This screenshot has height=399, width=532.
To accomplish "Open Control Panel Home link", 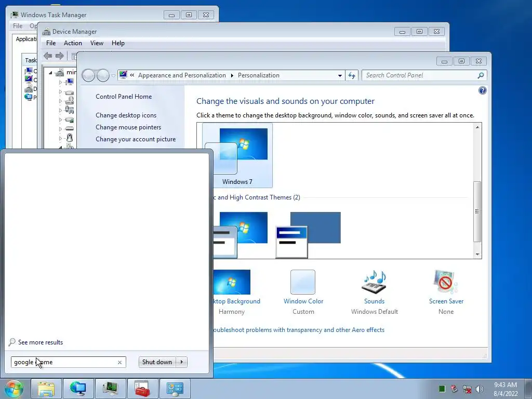I will pos(124,96).
